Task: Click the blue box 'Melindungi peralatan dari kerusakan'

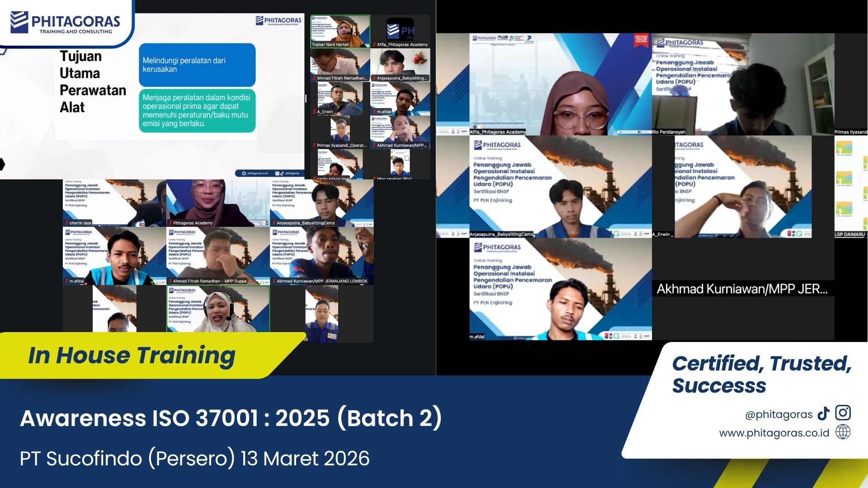Action: pos(197,65)
